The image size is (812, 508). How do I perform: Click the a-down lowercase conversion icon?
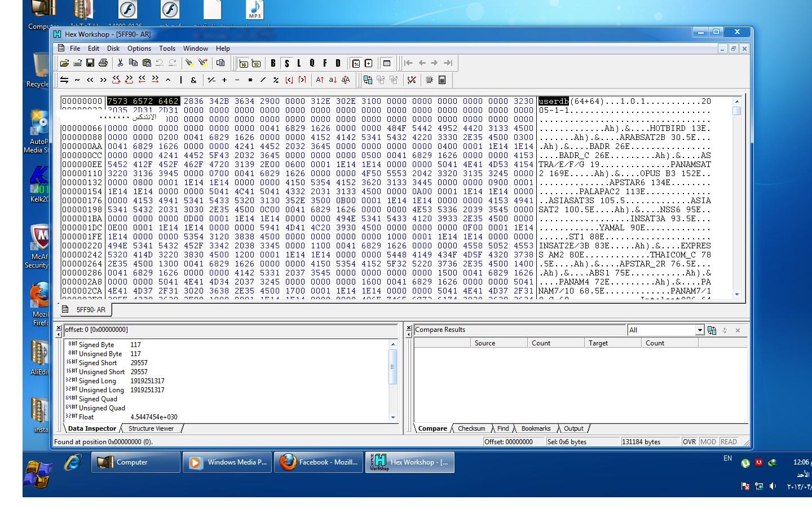coord(333,80)
